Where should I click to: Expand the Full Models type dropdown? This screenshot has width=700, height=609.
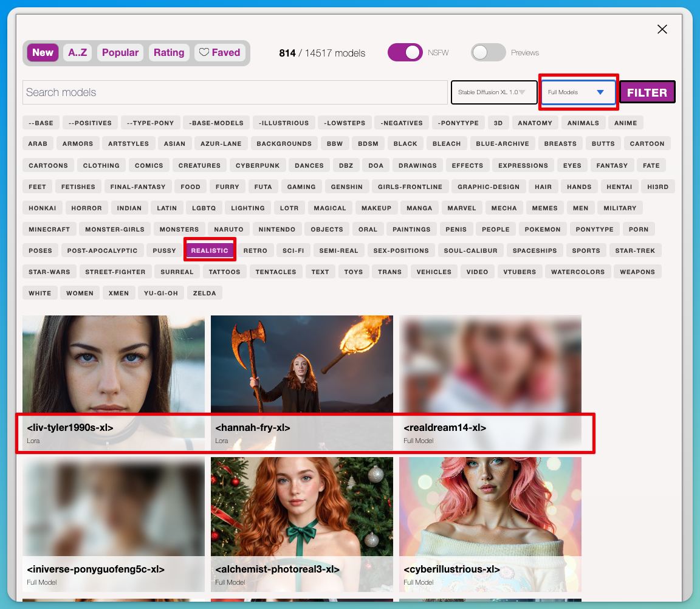pyautogui.click(x=578, y=92)
